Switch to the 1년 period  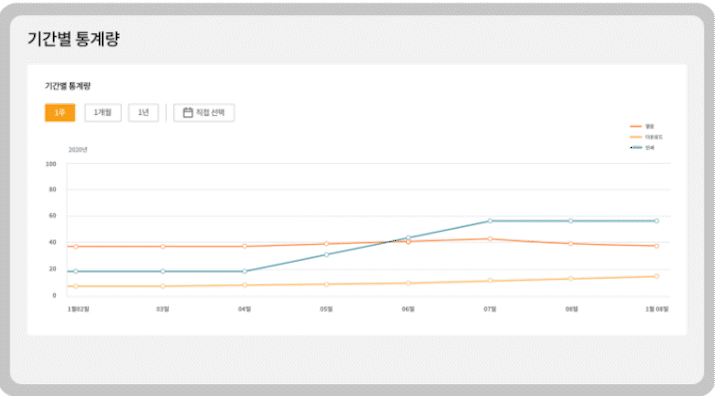pos(143,113)
